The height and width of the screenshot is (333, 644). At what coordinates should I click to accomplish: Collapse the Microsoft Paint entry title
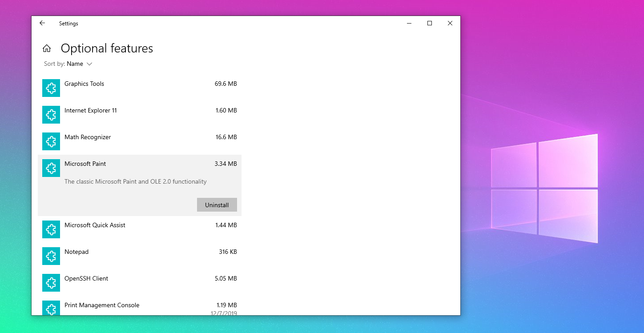tap(85, 164)
